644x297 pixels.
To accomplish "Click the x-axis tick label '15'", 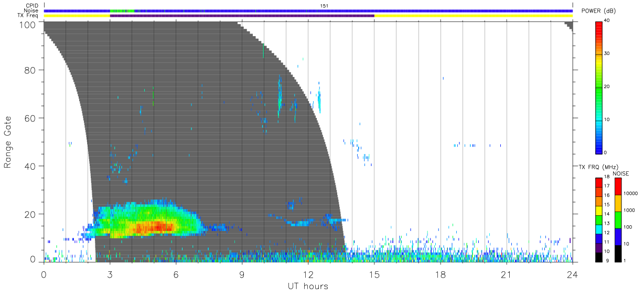I will point(374,274).
